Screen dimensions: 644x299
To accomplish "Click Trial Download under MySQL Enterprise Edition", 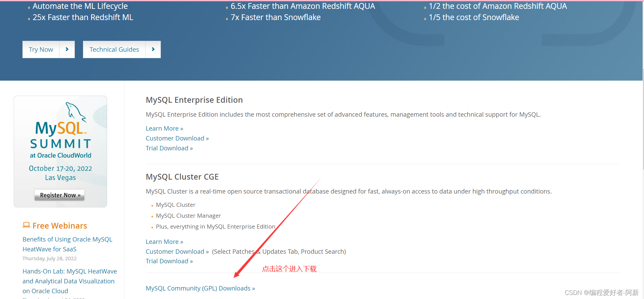I will point(169,148).
